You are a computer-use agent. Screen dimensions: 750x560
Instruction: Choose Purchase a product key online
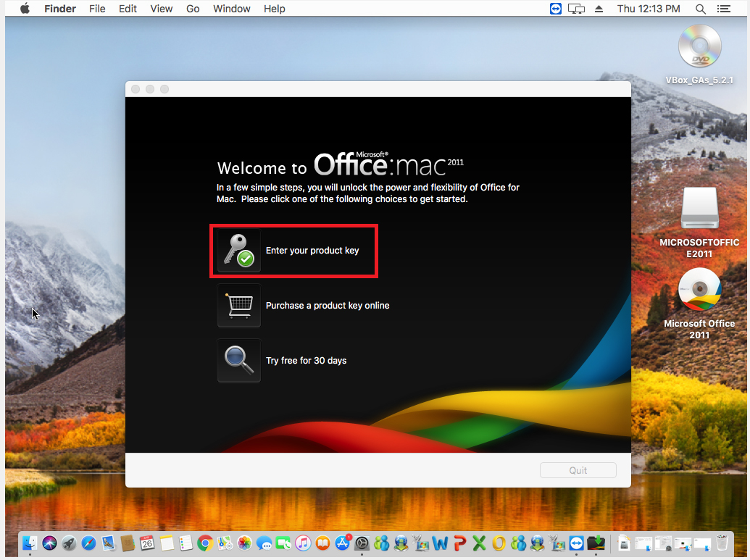pyautogui.click(x=327, y=306)
